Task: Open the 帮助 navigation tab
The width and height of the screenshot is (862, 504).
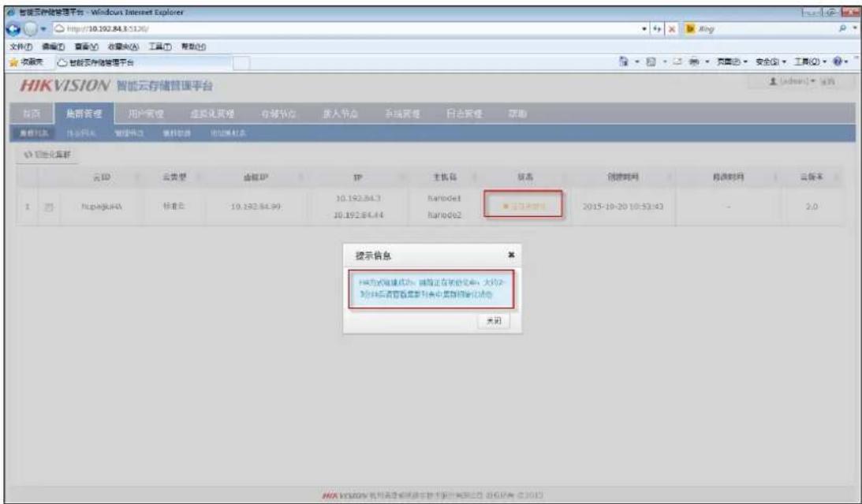Action: click(x=517, y=114)
